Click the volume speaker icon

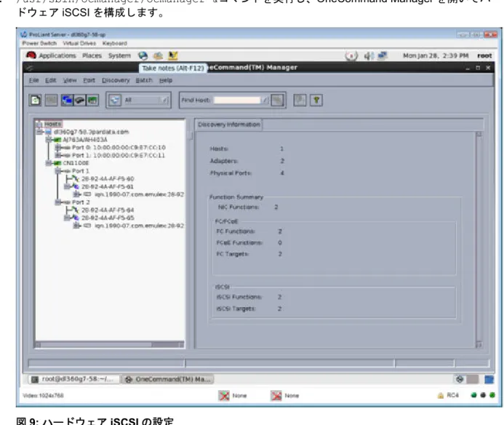tap(368, 56)
